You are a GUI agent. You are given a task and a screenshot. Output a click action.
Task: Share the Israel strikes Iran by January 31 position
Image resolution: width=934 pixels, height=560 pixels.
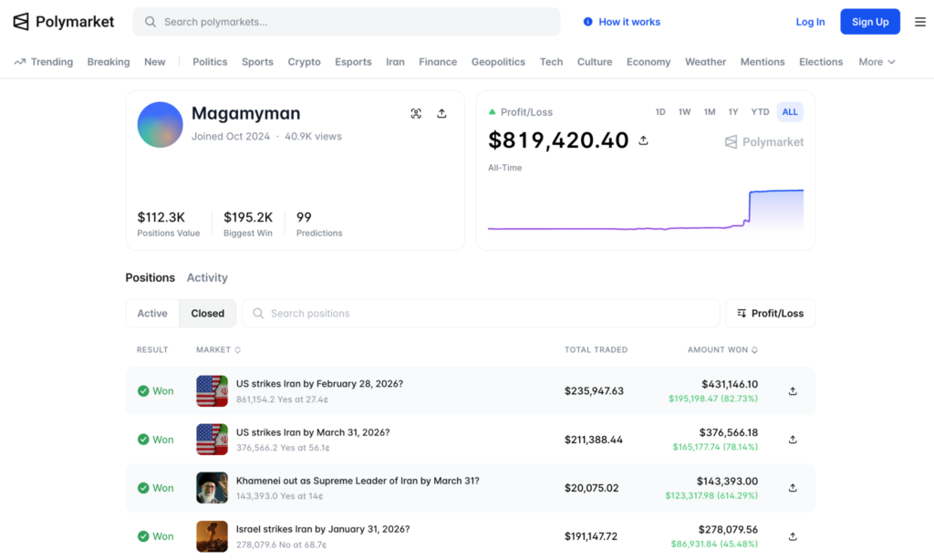(793, 537)
